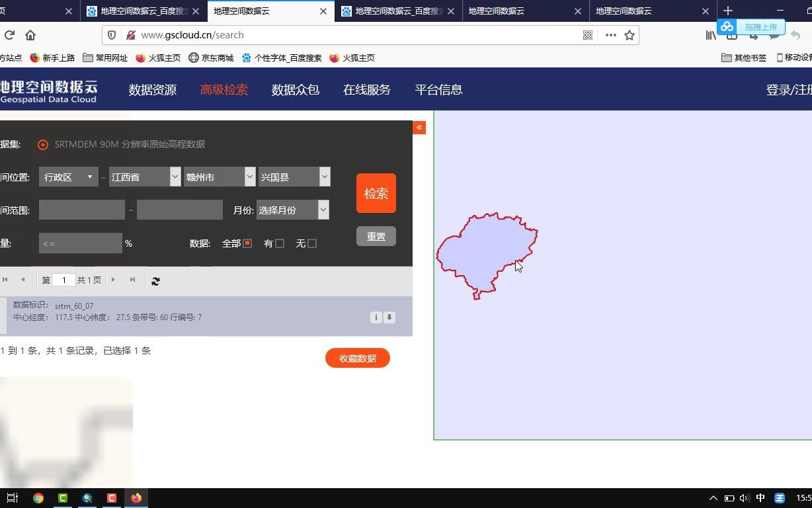Click the info icon on srtm_60_07 record
Viewport: 812px width, 508px height.
[x=376, y=317]
